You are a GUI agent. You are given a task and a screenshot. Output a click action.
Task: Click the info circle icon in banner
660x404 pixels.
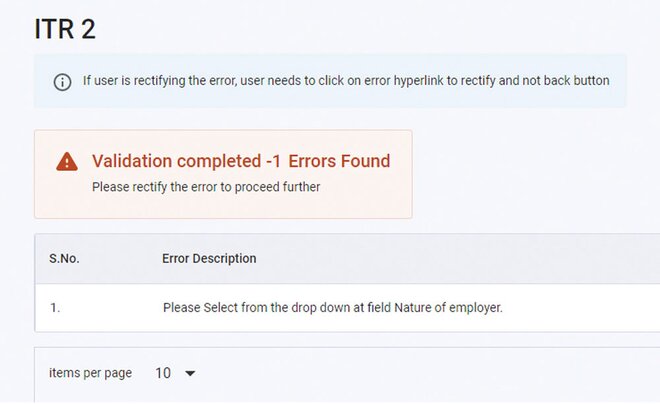[x=62, y=82]
